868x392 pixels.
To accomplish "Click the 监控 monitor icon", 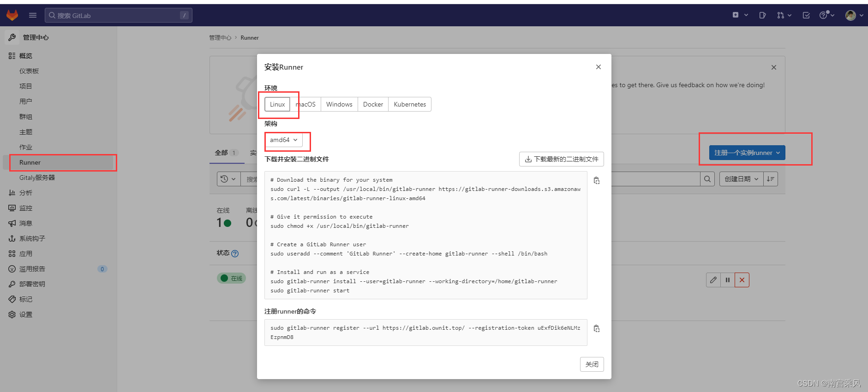I will [x=12, y=208].
